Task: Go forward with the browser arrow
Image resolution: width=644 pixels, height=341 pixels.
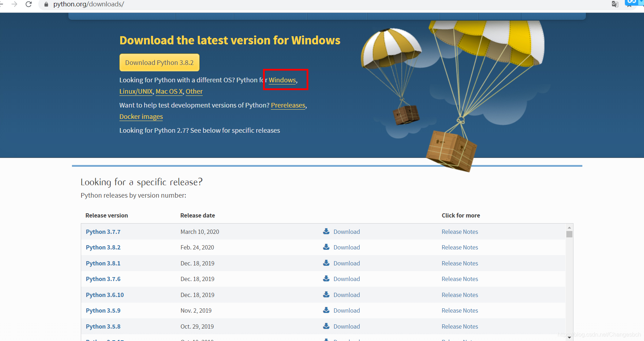Action: pyautogui.click(x=14, y=4)
